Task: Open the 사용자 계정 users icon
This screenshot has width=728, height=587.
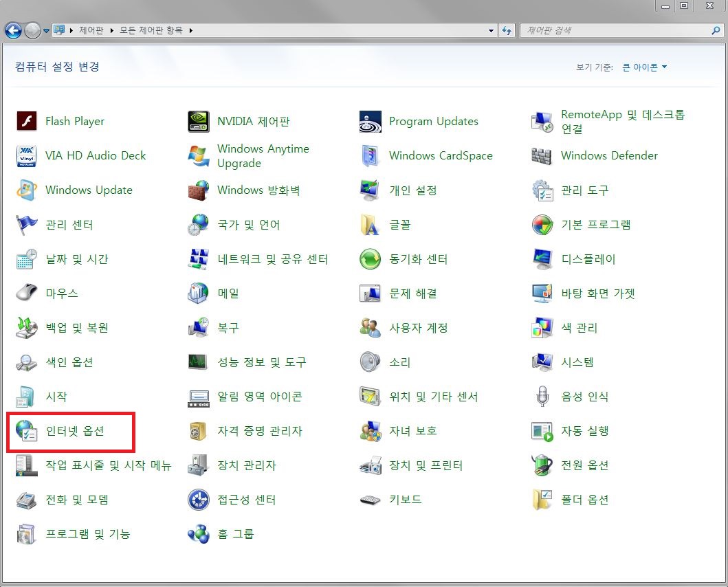Action: (370, 328)
